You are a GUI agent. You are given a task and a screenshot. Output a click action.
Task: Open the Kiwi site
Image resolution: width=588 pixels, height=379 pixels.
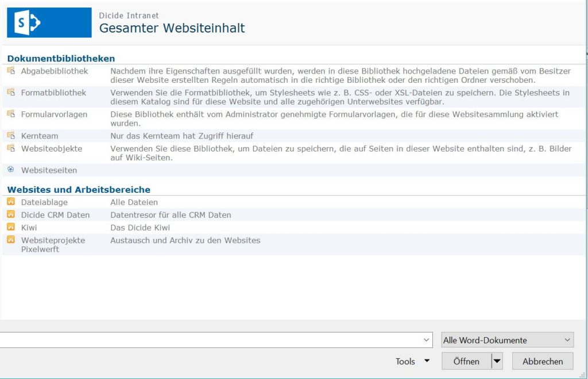(29, 228)
